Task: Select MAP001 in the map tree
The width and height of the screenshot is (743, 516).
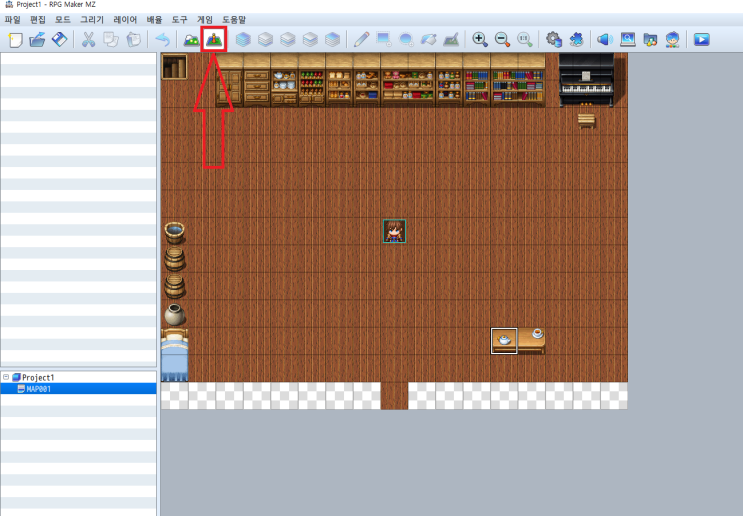Action: pyautogui.click(x=38, y=389)
